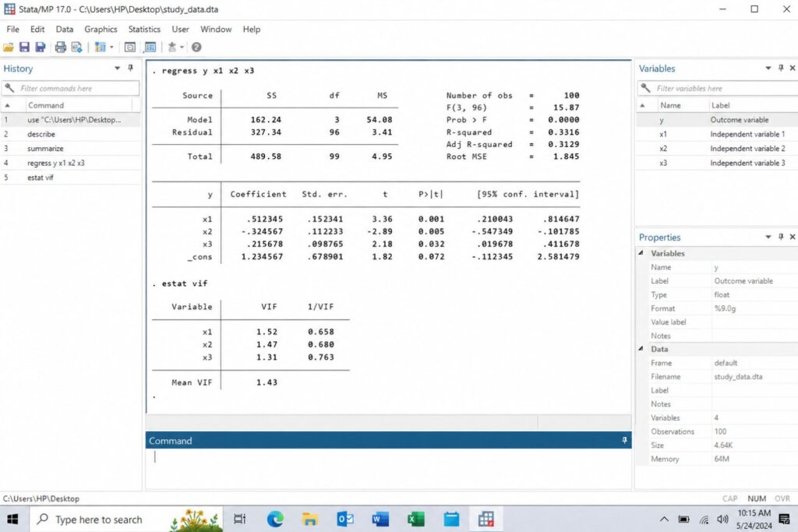This screenshot has height=532, width=798.
Task: Pin the Variables panel
Action: [x=781, y=68]
